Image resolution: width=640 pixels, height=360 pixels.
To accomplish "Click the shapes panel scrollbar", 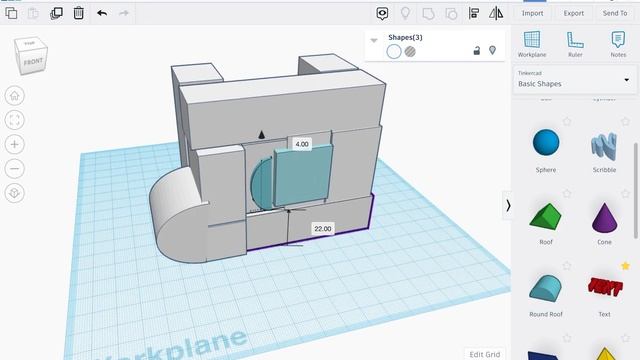I will pyautogui.click(x=636, y=190).
